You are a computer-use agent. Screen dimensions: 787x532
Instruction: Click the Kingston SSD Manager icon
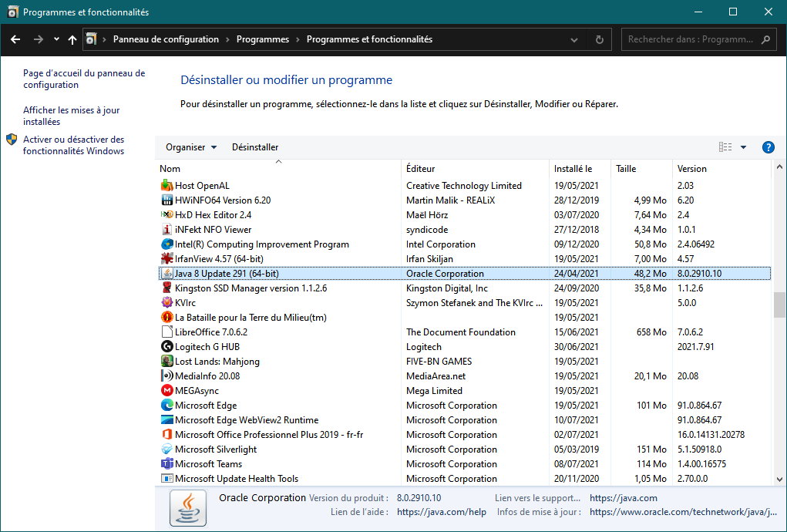click(166, 288)
